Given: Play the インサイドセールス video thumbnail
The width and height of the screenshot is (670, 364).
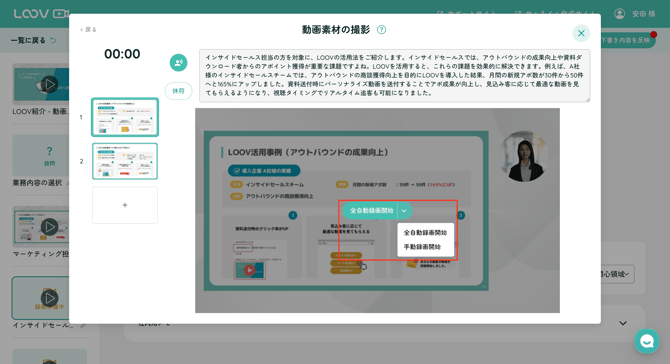Looking at the screenshot, I should (x=49, y=298).
